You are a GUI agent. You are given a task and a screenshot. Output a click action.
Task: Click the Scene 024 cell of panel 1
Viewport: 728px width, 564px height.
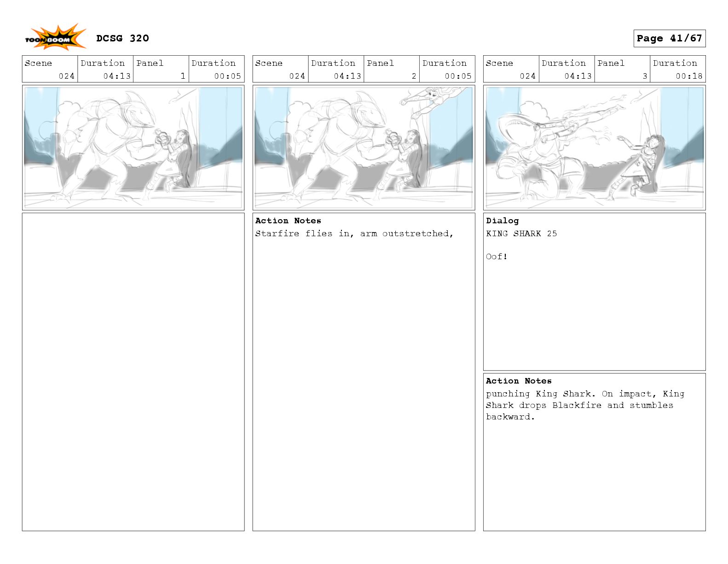tap(50, 69)
